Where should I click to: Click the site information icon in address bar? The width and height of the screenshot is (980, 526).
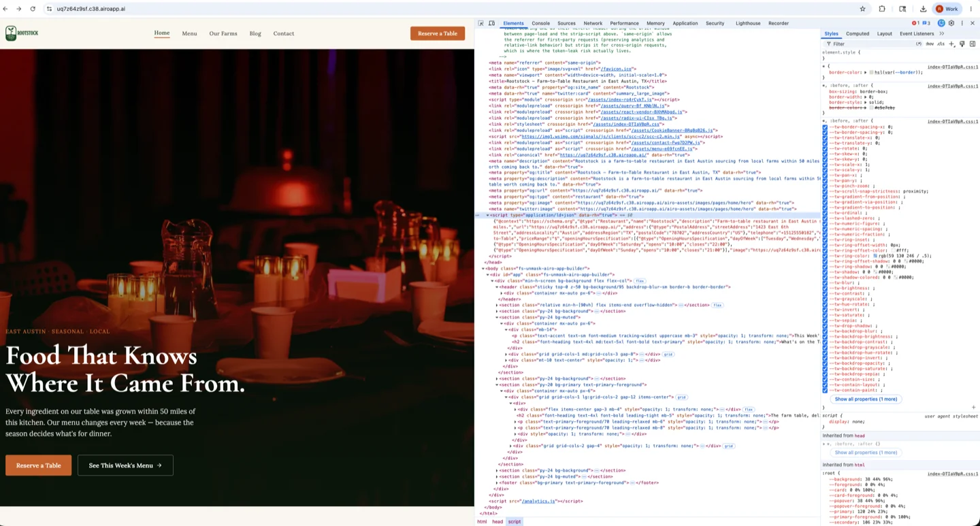[49, 9]
